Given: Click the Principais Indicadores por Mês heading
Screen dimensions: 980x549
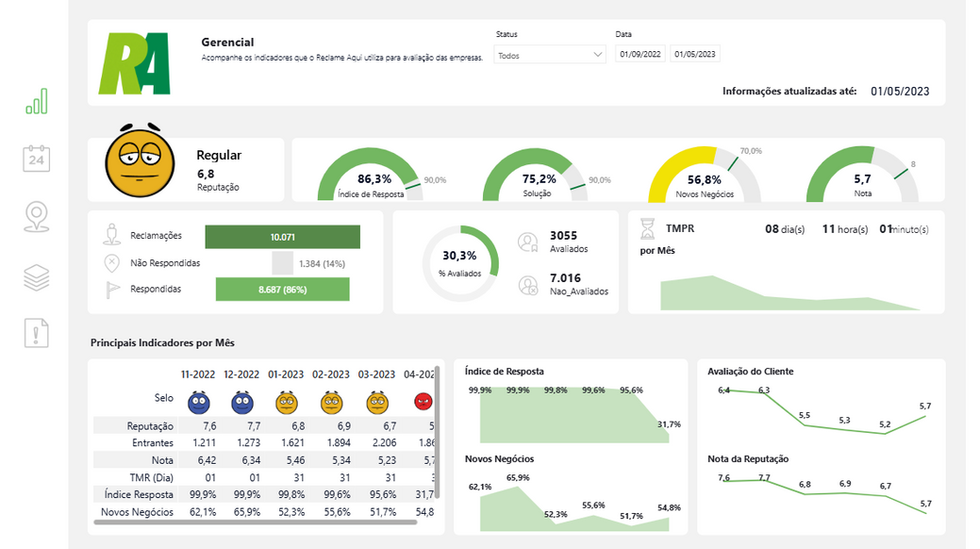Looking at the screenshot, I should 162,343.
